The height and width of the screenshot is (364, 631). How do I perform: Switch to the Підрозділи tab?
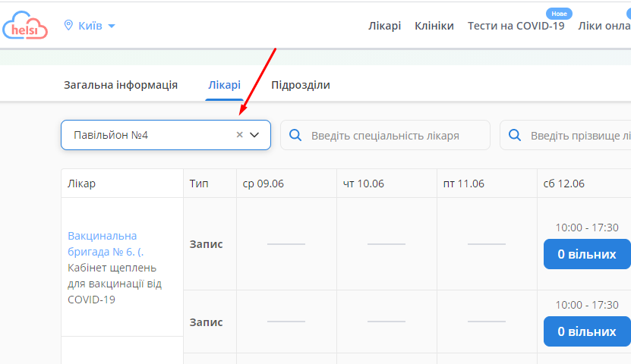point(301,85)
